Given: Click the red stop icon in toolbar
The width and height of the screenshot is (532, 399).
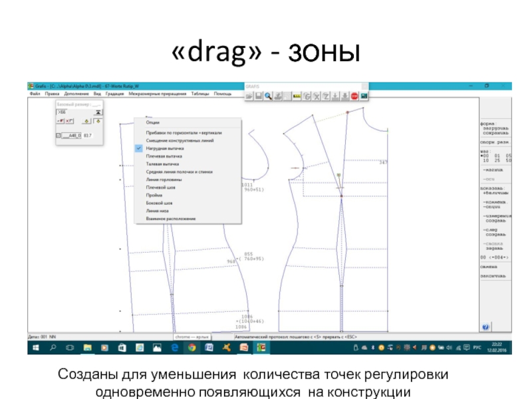Looking at the screenshot, I should (354, 96).
